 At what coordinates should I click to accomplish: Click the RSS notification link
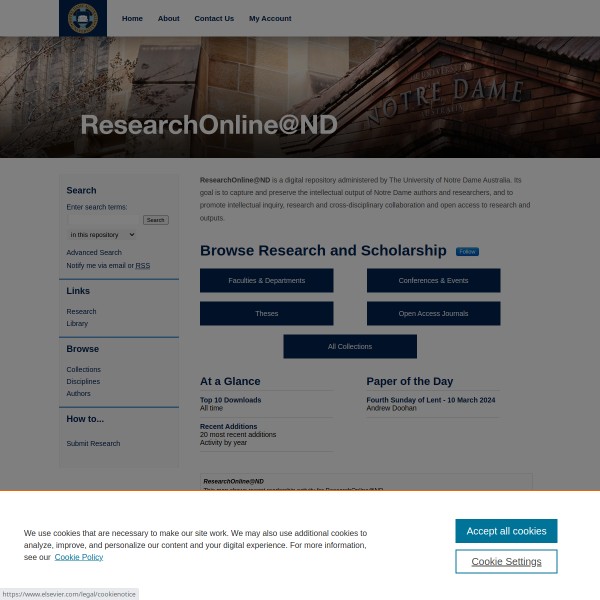[143, 266]
